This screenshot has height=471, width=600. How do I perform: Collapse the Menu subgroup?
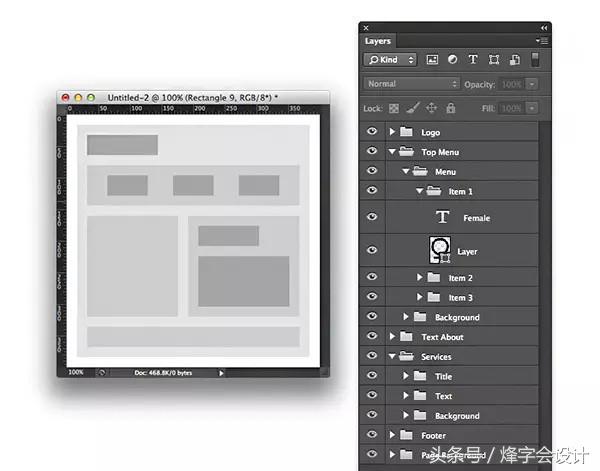[x=406, y=171]
